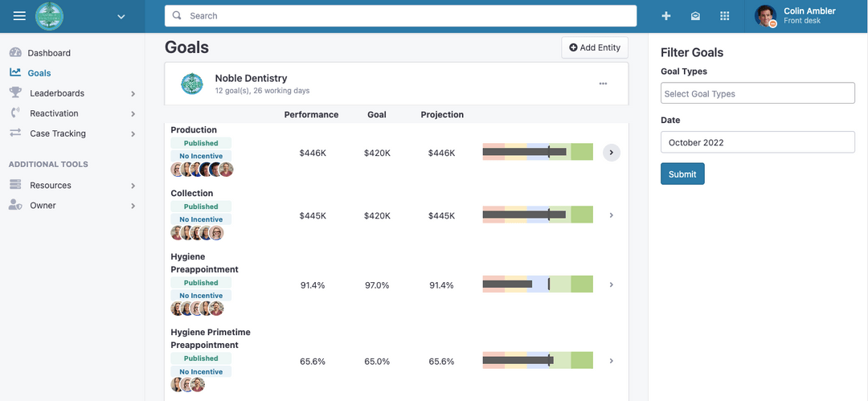
Task: Open the inbox mail icon
Action: 695,16
